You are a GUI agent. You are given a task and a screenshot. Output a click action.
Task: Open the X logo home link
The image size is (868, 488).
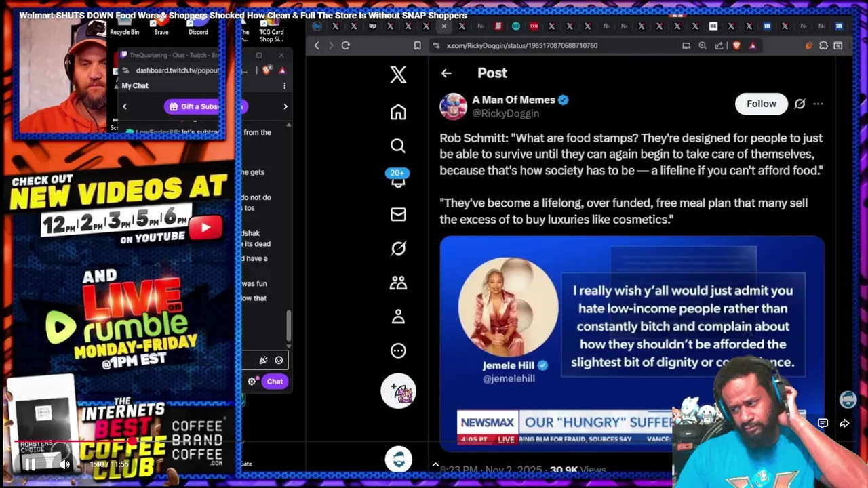click(398, 75)
